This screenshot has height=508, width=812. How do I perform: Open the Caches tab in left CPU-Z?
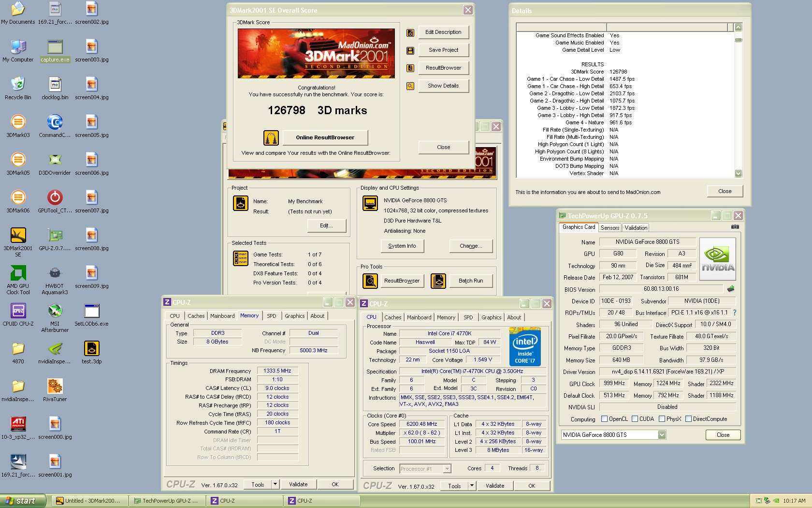click(196, 316)
